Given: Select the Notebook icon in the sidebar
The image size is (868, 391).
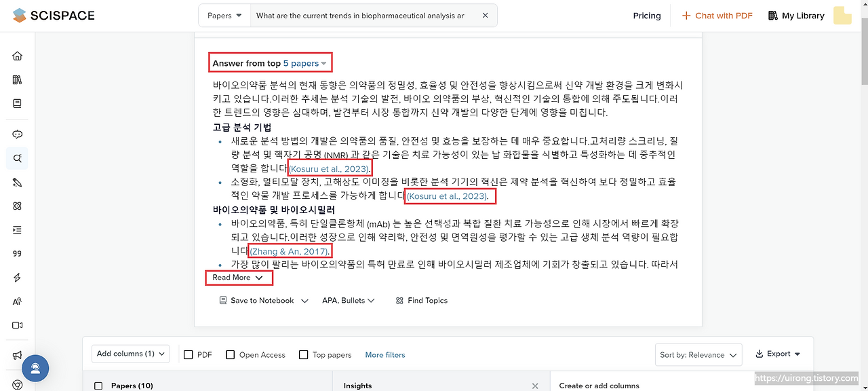Looking at the screenshot, I should 17,103.
